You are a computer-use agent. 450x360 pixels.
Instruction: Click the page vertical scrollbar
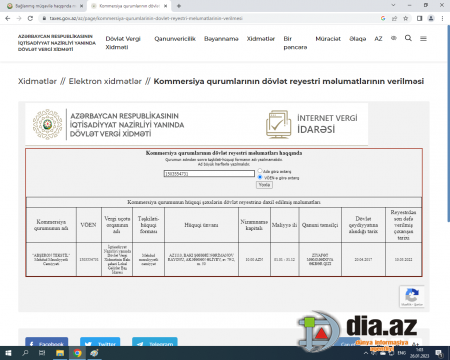(x=448, y=123)
